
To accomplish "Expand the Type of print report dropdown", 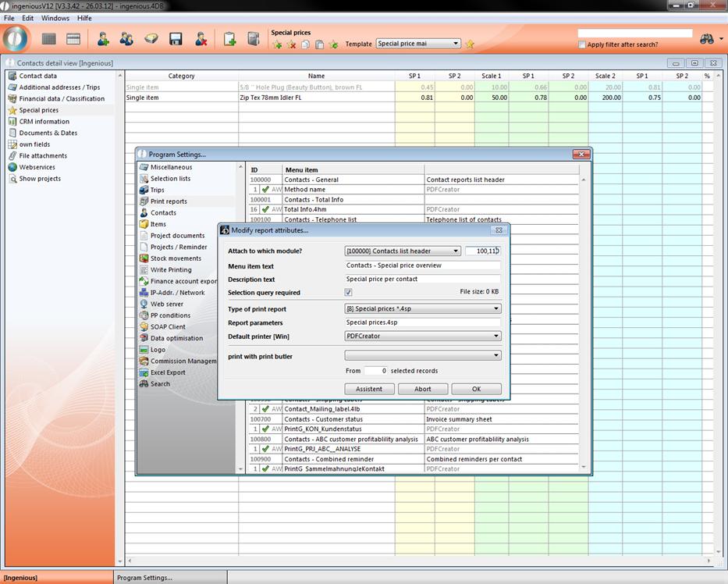I will (422, 309).
